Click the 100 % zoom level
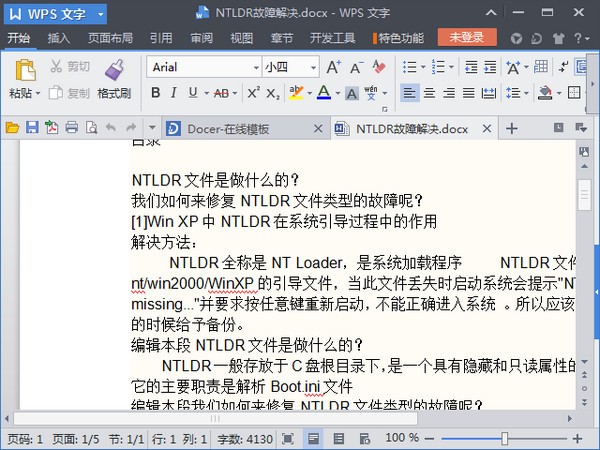 coord(402,437)
